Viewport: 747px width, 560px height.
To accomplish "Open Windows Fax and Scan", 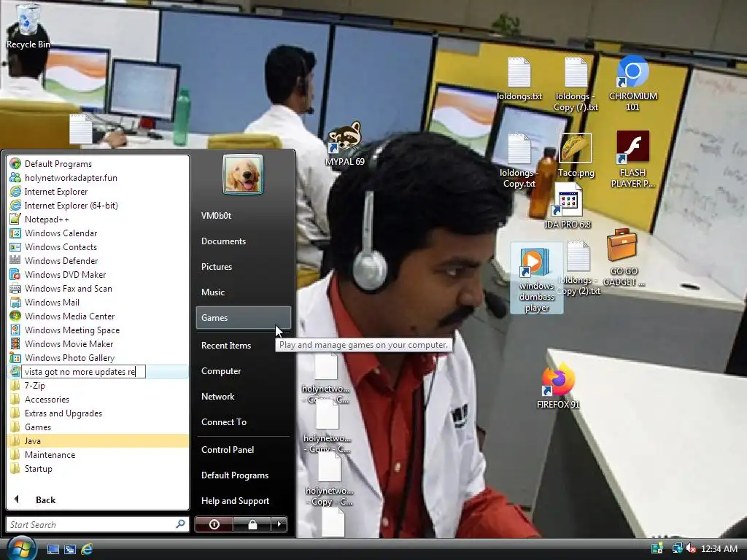I will click(x=98, y=288).
